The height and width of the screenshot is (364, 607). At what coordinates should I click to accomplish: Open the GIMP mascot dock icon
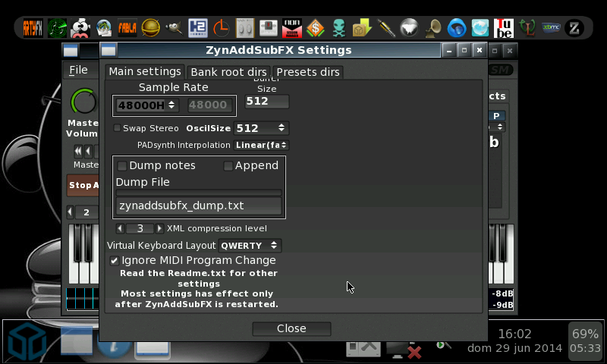click(174, 28)
